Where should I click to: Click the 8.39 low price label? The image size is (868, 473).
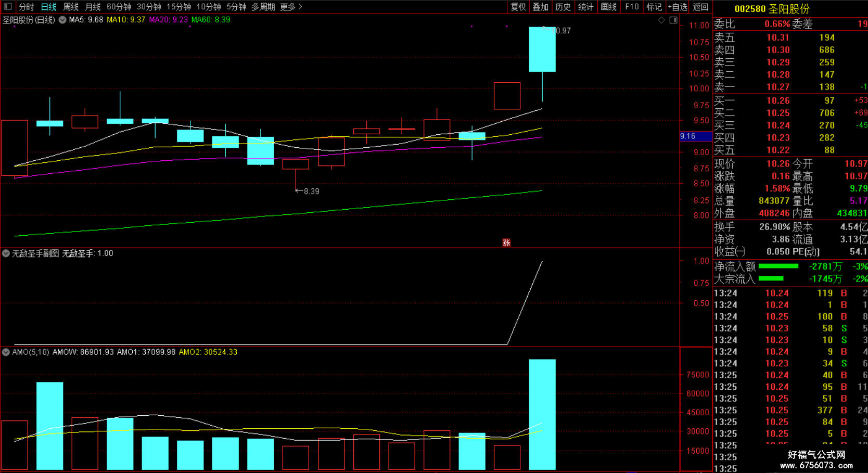(311, 191)
